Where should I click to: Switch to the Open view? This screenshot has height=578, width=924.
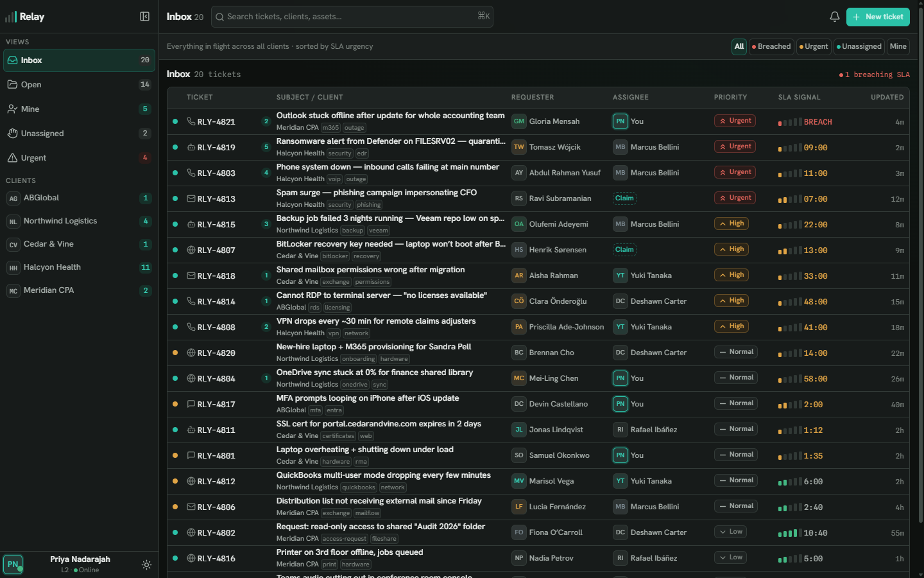pyautogui.click(x=79, y=85)
